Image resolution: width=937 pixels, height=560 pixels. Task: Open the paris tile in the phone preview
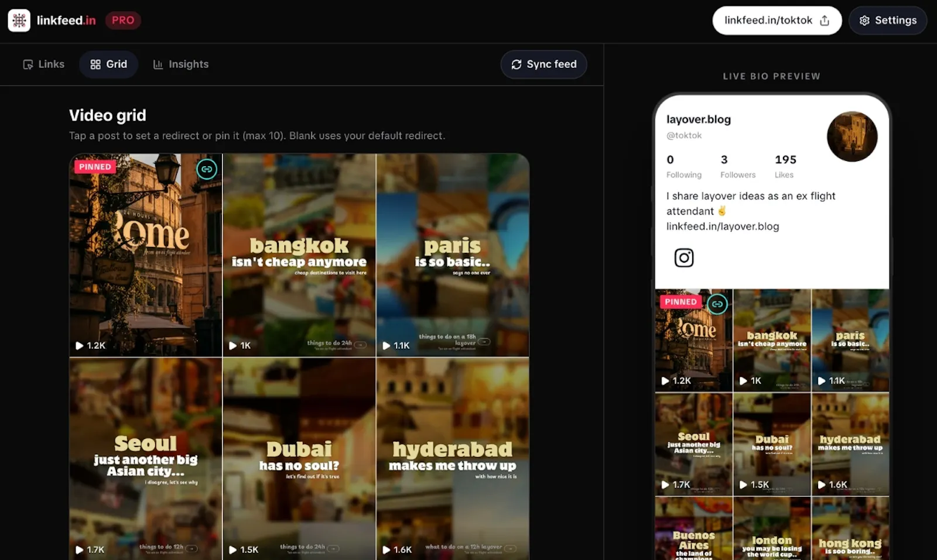[x=850, y=341]
